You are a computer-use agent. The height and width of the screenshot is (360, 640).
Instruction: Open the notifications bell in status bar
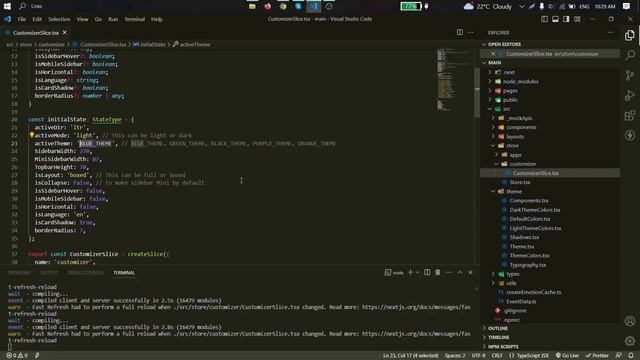[x=631, y=356]
